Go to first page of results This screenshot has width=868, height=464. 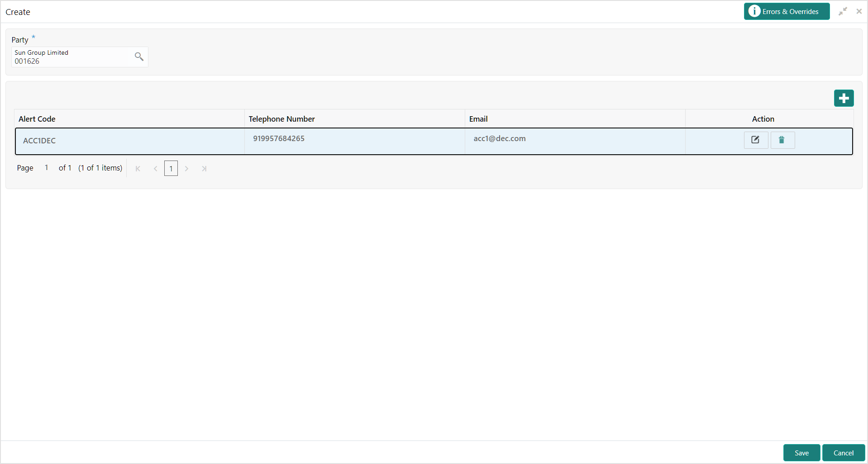[x=138, y=169]
